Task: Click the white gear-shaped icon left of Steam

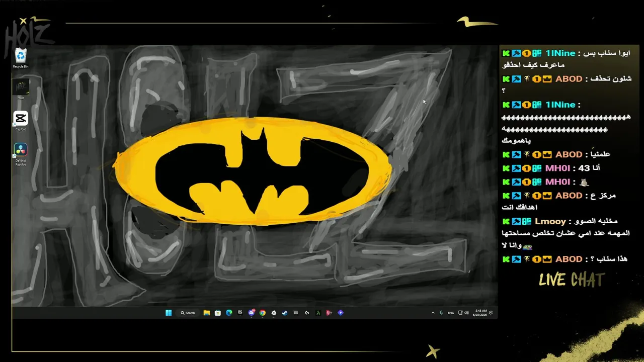Action: (274, 313)
